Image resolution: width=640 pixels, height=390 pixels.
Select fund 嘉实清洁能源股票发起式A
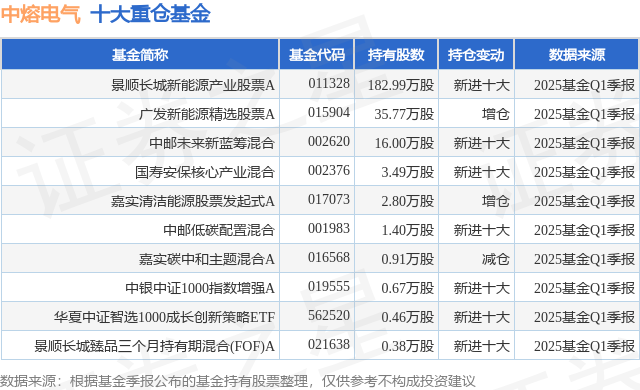tap(193, 201)
